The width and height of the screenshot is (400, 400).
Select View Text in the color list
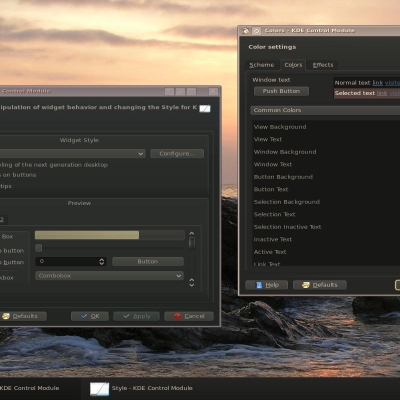[x=268, y=139]
